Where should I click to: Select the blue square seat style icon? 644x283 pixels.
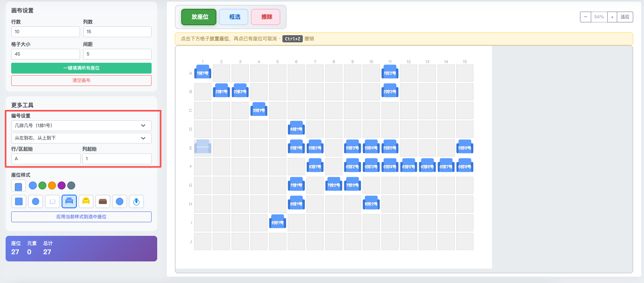(x=19, y=201)
